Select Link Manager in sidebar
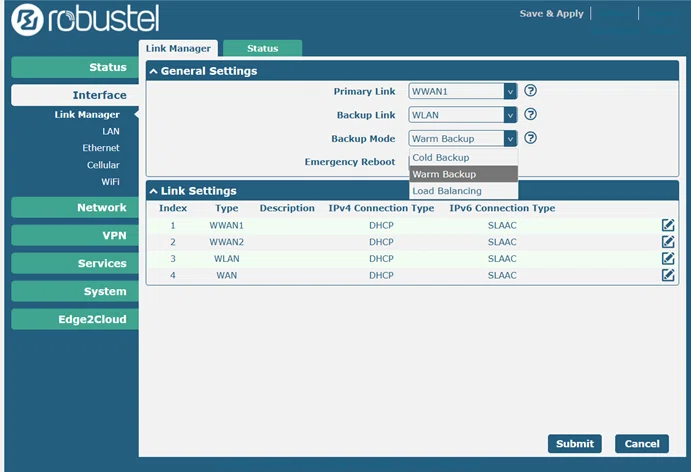This screenshot has width=691, height=472. click(87, 115)
